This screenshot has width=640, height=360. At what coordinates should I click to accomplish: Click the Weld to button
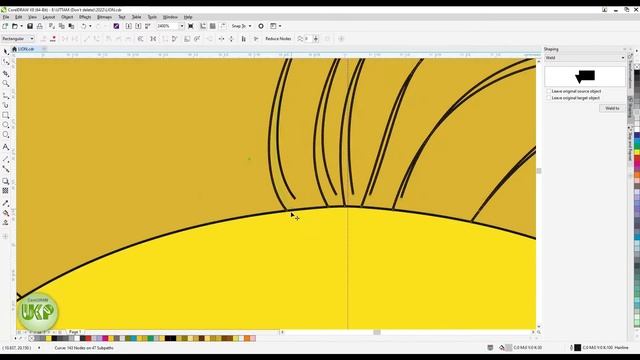(612, 108)
